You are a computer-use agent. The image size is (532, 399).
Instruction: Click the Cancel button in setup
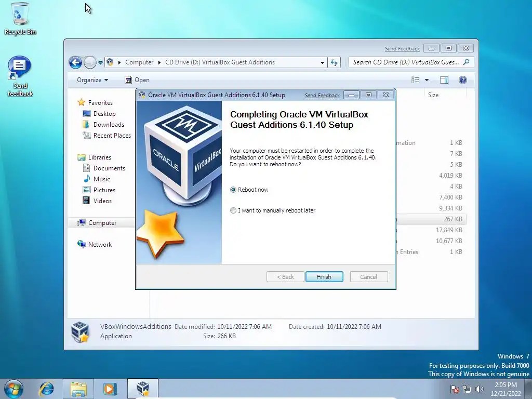pyautogui.click(x=368, y=277)
